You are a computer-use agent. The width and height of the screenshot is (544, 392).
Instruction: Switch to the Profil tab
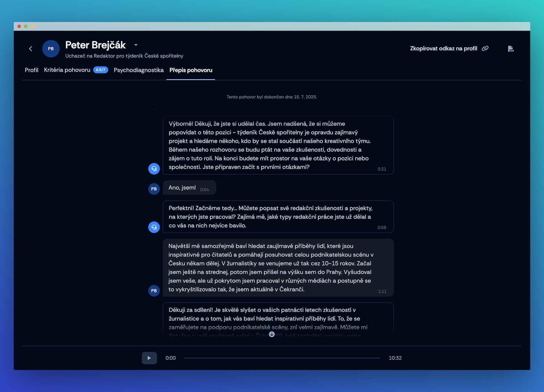point(31,70)
